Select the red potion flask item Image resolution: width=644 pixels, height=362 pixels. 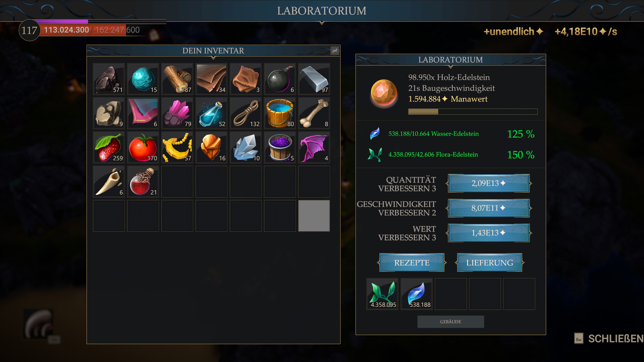coord(143,182)
